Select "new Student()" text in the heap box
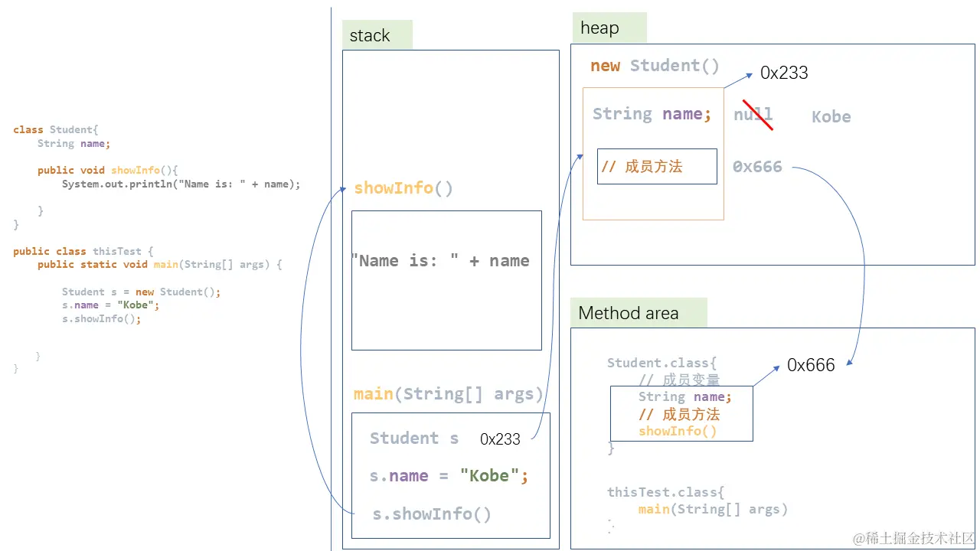 655,66
